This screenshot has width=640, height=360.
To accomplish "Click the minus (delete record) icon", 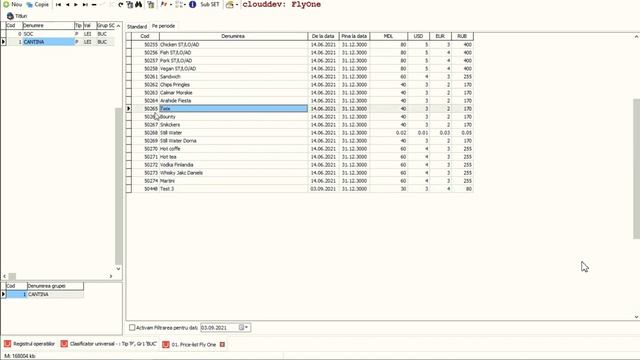I will pos(94,4).
